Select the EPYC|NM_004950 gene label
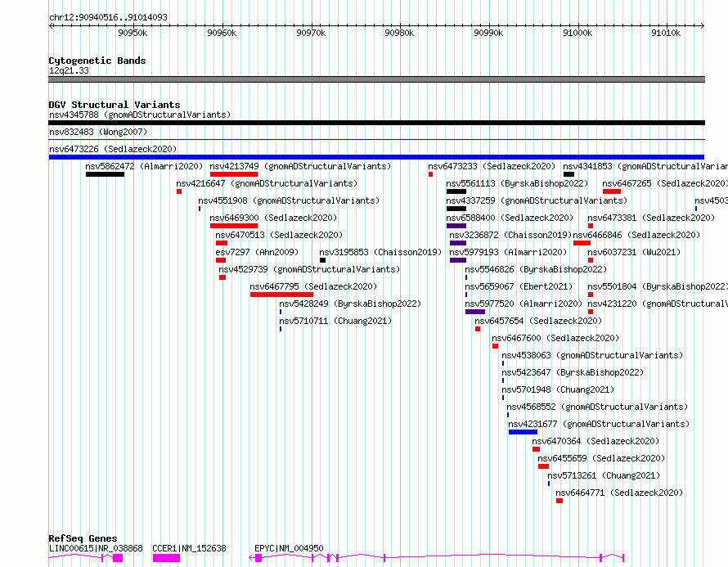The height and width of the screenshot is (567, 728). (x=289, y=548)
